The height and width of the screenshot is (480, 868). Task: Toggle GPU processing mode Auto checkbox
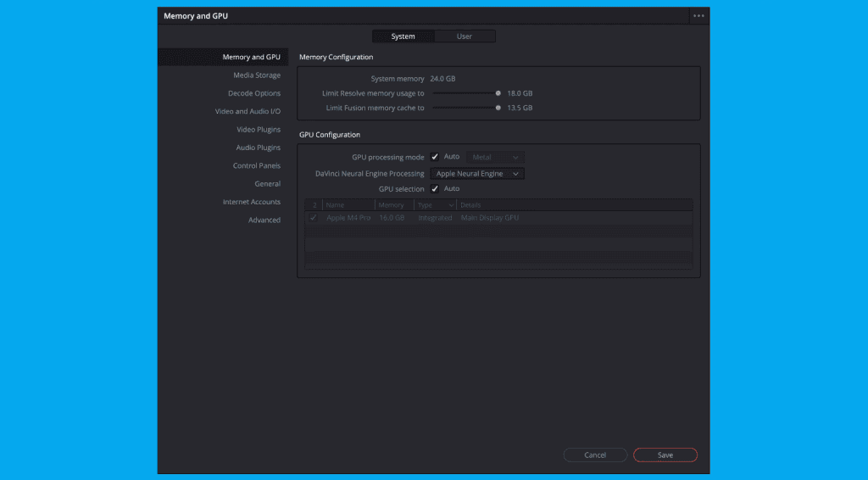pos(435,157)
